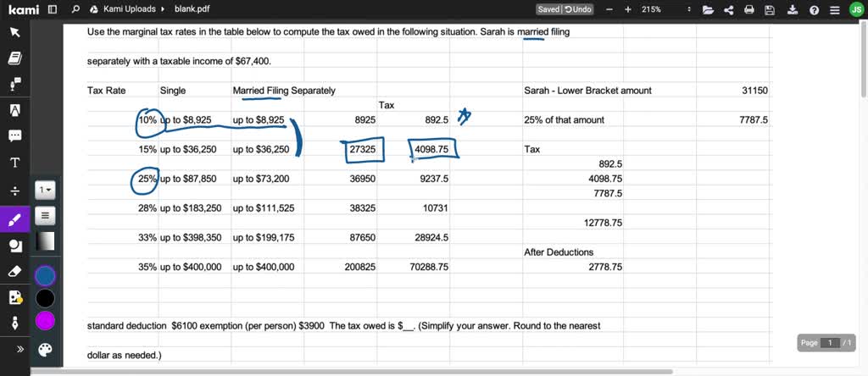
Task: Click the value 36950
Action: [x=363, y=179]
